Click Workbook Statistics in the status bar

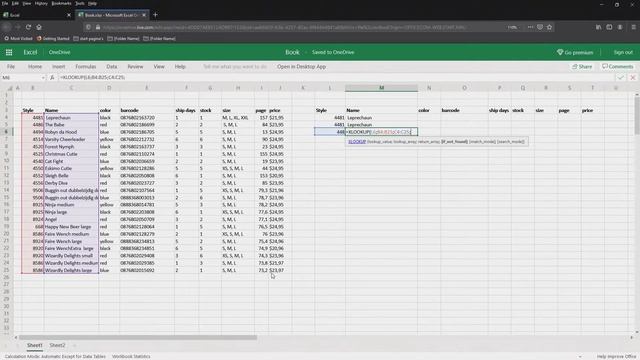pos(131,356)
